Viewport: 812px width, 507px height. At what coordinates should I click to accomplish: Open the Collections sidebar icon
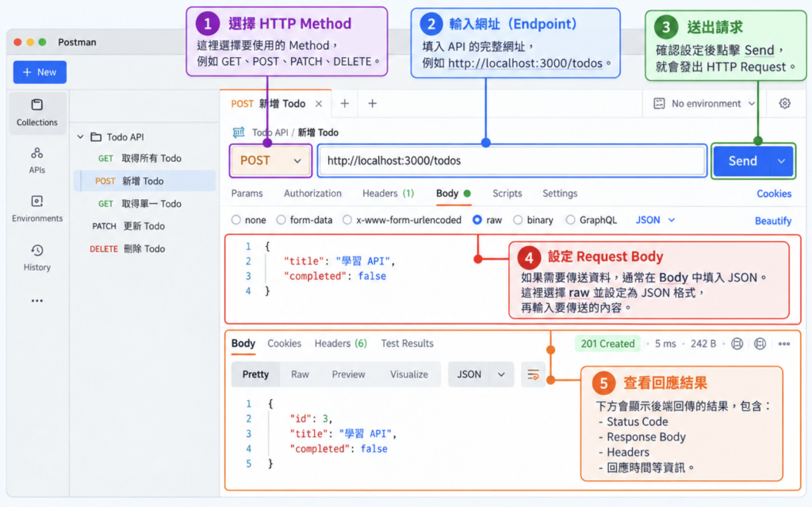(x=36, y=106)
